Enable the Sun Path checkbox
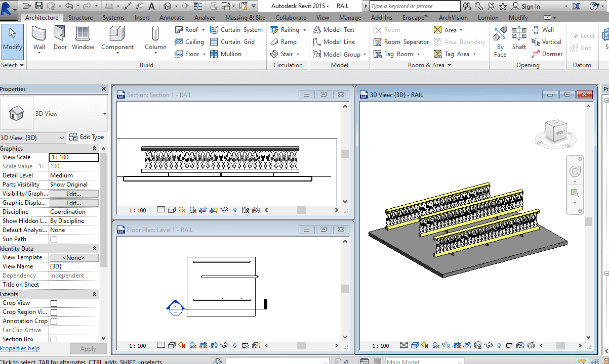The width and height of the screenshot is (609, 364). click(54, 240)
